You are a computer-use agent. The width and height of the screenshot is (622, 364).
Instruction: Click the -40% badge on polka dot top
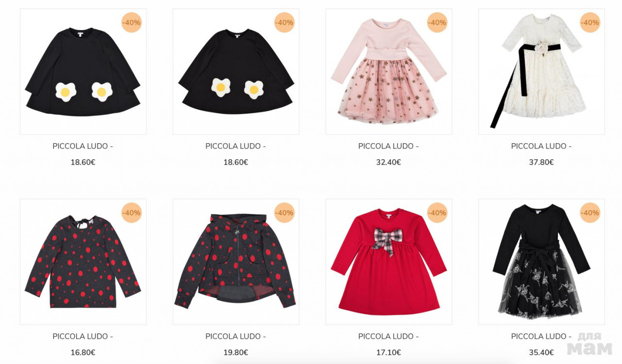(x=131, y=213)
